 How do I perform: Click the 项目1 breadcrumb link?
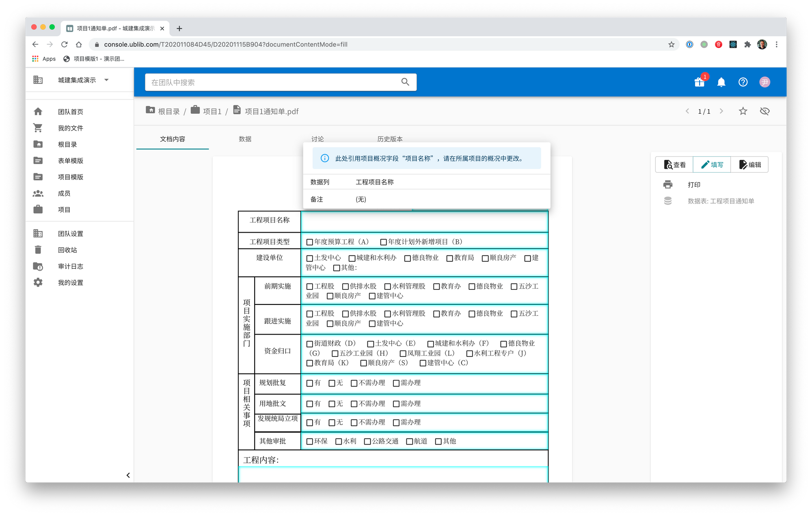pos(212,111)
